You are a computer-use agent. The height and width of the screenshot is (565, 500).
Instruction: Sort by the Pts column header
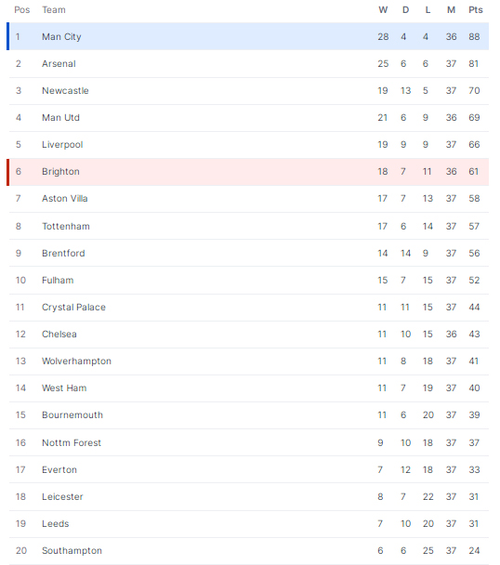[475, 10]
